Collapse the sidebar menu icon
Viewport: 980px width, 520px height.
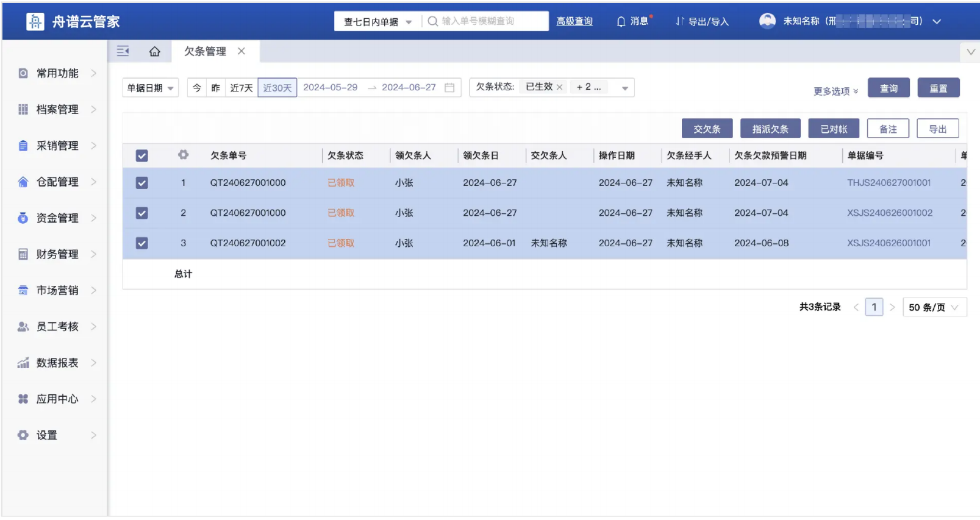pyautogui.click(x=123, y=51)
